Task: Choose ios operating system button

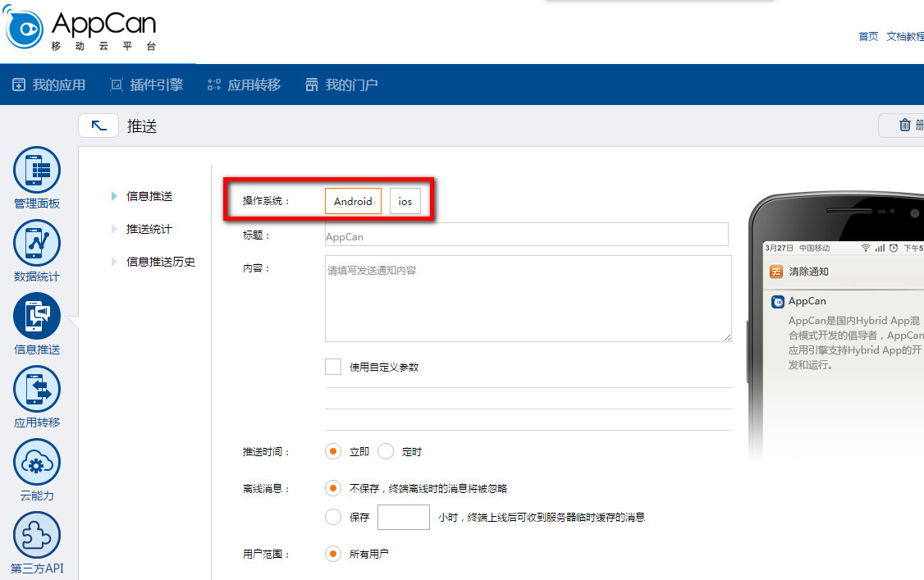Action: (405, 201)
